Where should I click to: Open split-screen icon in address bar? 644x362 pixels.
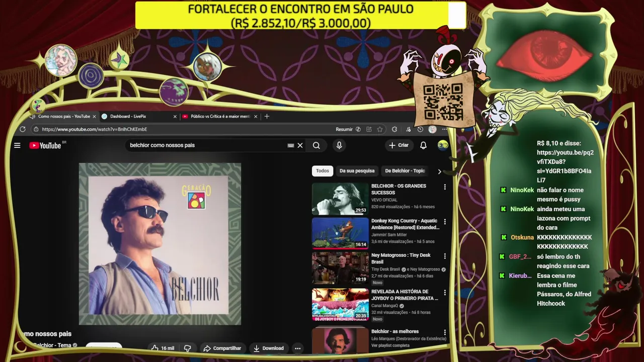click(x=369, y=129)
